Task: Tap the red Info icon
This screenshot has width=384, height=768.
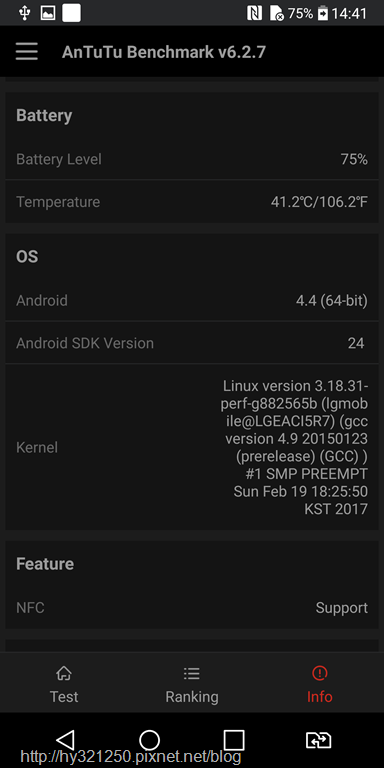Action: pyautogui.click(x=319, y=673)
